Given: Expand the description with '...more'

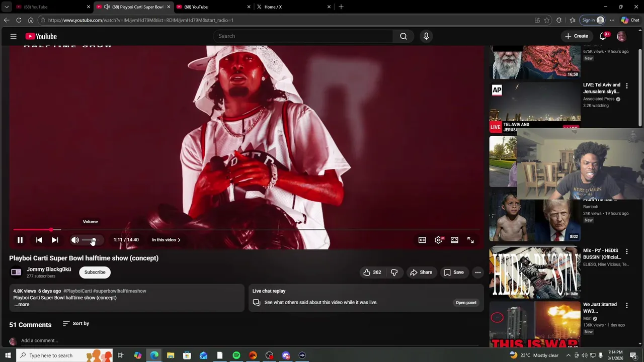Looking at the screenshot, I should pos(22,305).
